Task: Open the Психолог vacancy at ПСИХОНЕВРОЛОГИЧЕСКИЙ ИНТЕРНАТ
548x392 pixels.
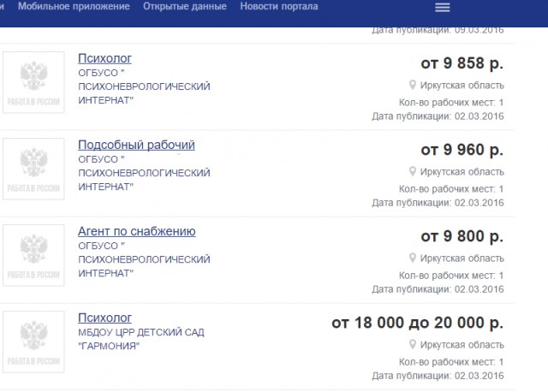Action: [x=104, y=58]
